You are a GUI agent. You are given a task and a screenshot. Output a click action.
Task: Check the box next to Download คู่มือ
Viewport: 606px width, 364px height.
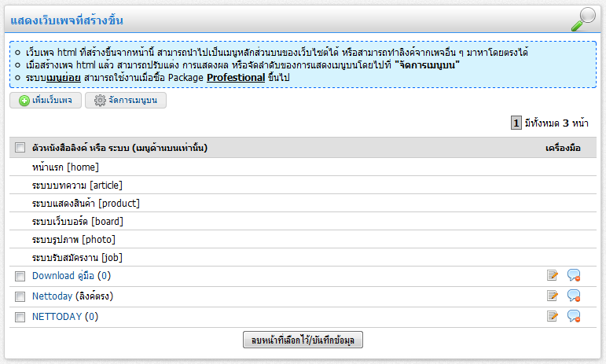tap(20, 276)
